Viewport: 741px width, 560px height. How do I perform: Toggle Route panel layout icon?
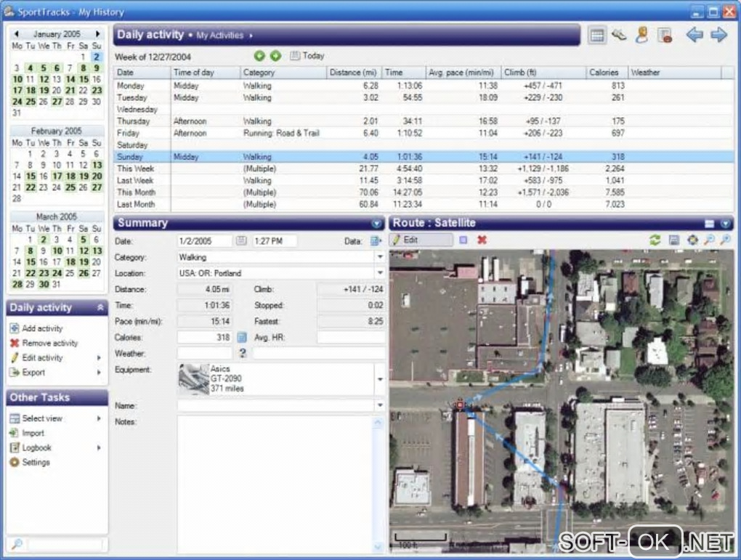point(709,224)
